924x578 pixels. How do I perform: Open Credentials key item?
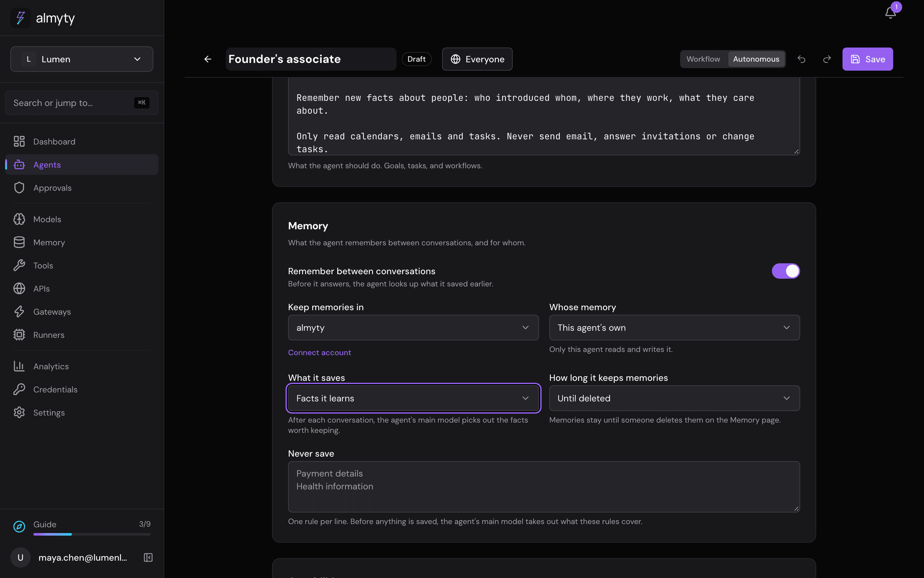pyautogui.click(x=82, y=389)
